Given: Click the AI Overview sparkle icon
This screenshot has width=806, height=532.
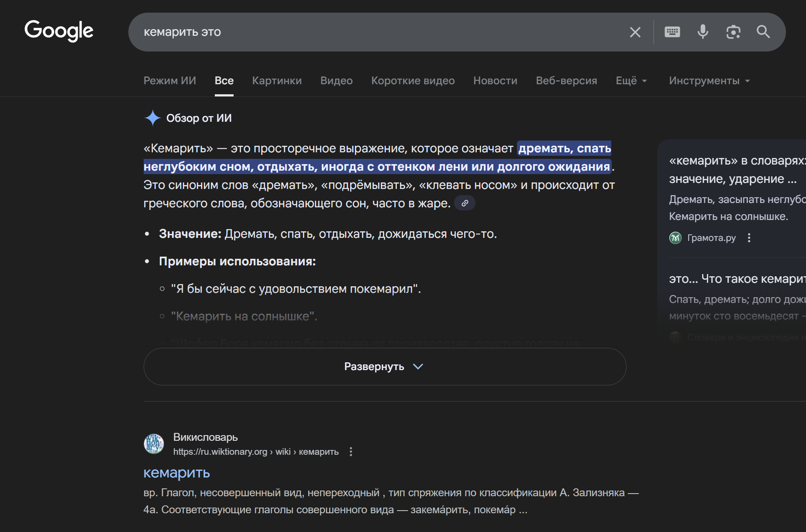Looking at the screenshot, I should [x=152, y=117].
